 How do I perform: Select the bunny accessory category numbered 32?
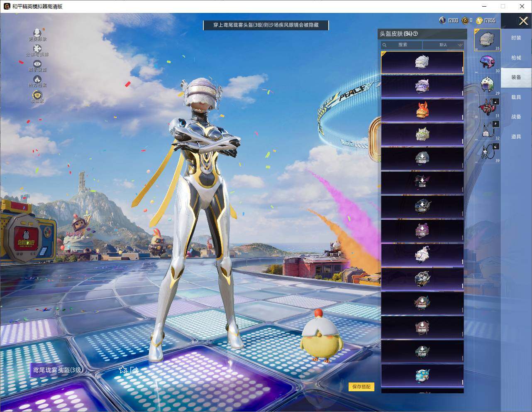(x=488, y=130)
